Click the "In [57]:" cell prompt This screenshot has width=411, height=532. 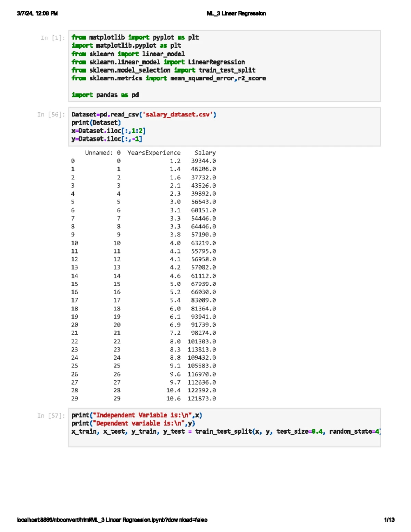click(x=51, y=416)
